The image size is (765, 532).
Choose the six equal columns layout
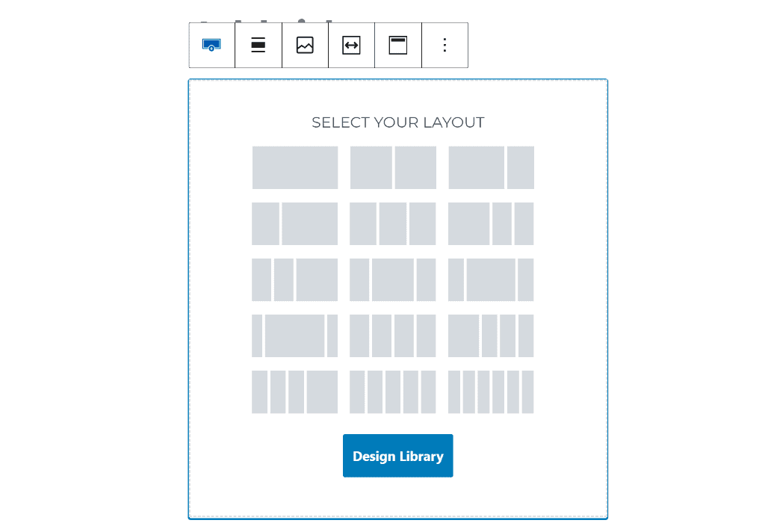point(491,392)
